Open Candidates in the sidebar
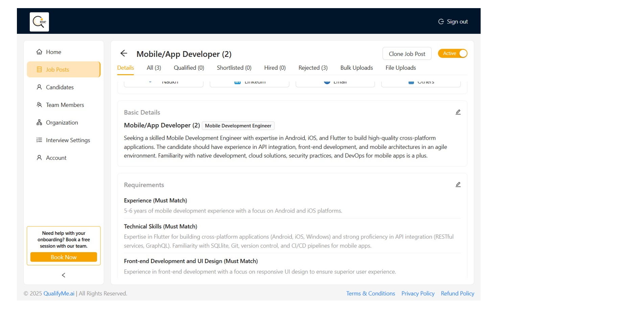The width and height of the screenshot is (644, 310). [x=60, y=87]
